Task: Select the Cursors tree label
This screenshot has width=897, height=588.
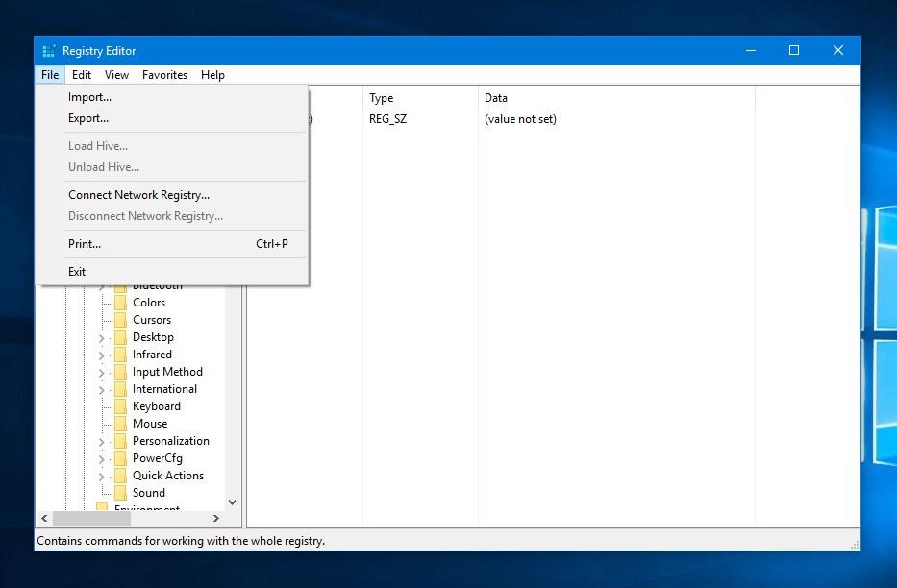Action: [x=152, y=319]
